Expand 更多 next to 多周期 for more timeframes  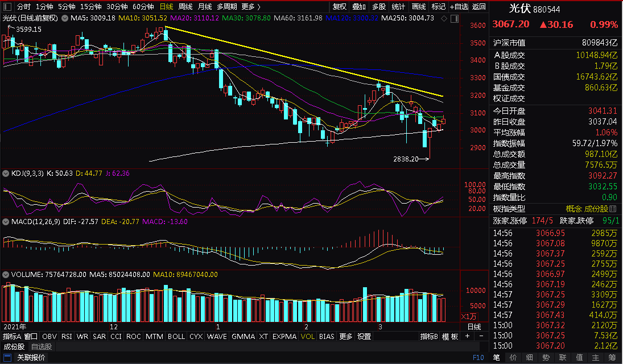pos(251,7)
